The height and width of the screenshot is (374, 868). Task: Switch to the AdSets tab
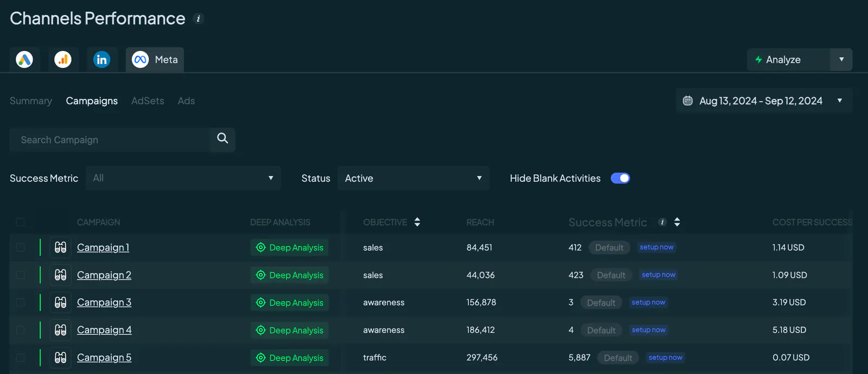[148, 101]
